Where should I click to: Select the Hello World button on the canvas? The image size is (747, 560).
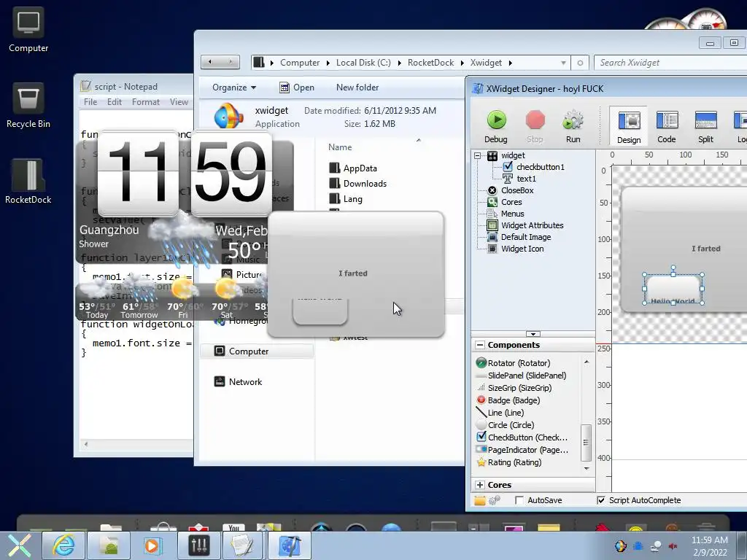[x=673, y=289]
